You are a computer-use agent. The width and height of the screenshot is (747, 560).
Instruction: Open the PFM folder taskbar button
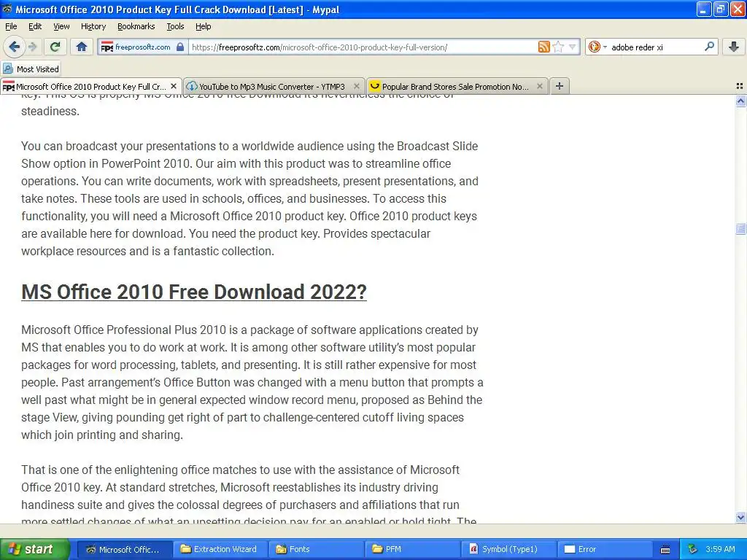coord(413,549)
